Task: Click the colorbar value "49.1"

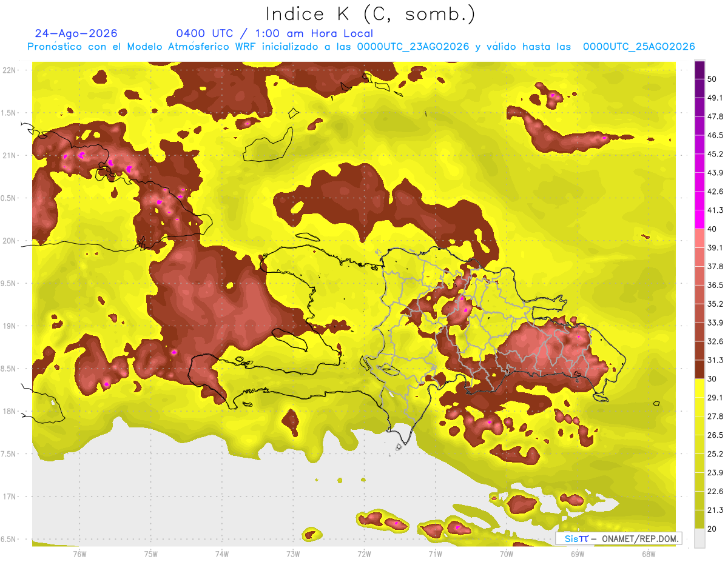Action: (715, 98)
